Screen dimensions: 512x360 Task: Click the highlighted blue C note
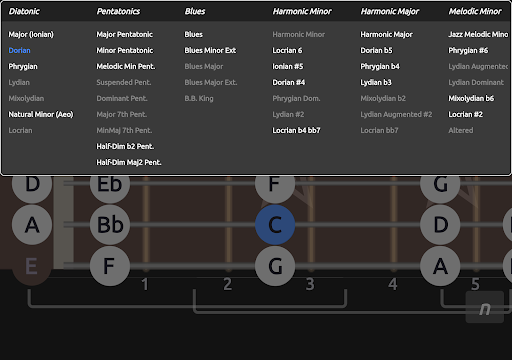(x=275, y=225)
